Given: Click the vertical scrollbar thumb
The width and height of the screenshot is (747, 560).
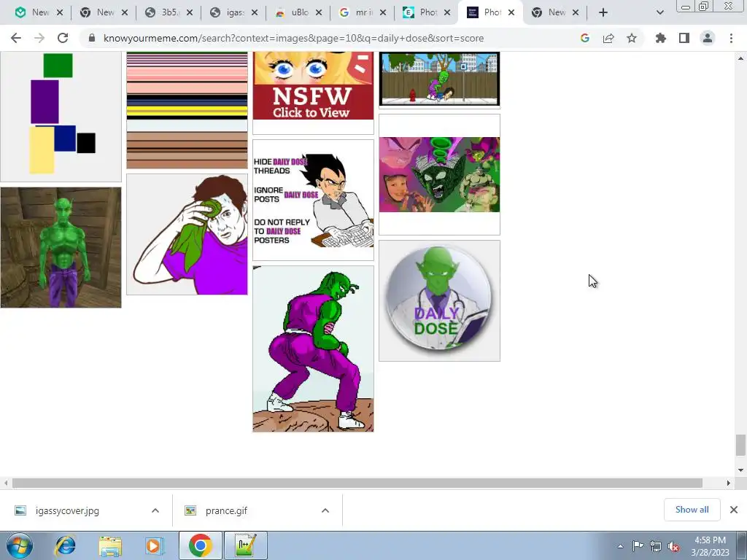Looking at the screenshot, I should 740,446.
